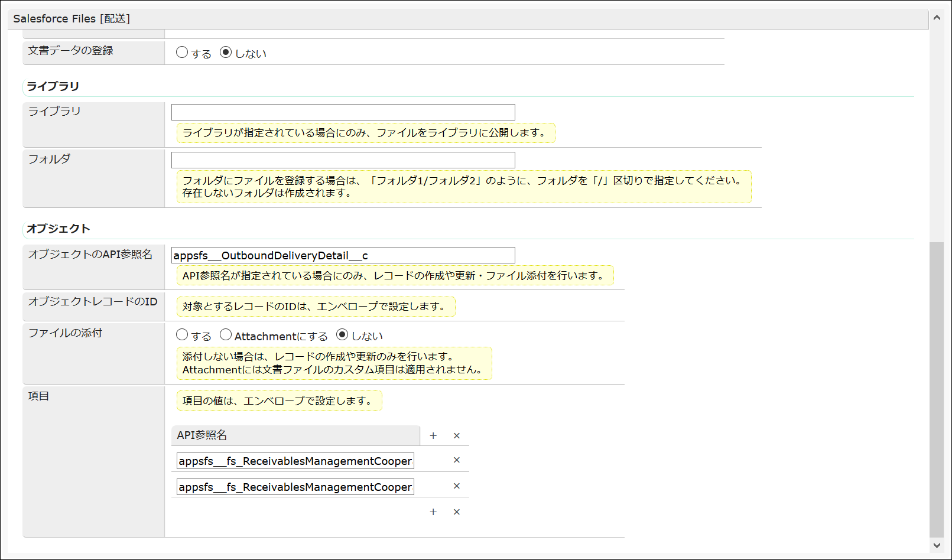
Task: Click the × icon beside the API参照名 header
Action: pos(456,435)
